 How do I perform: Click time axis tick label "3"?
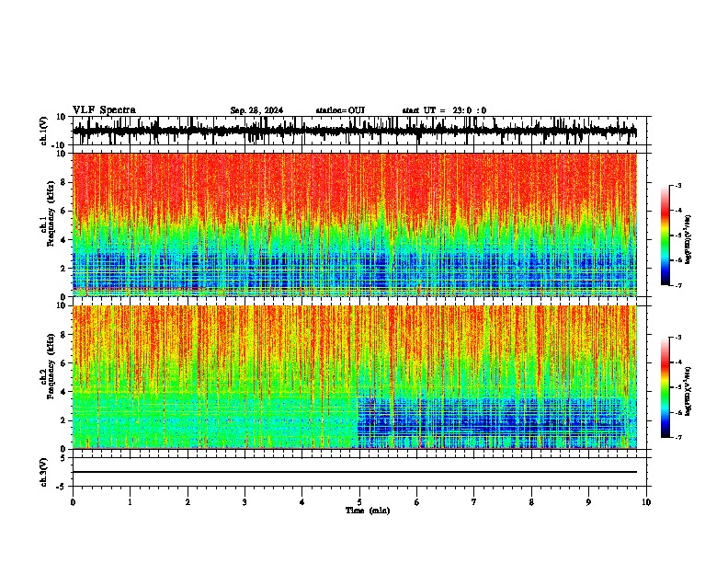coord(245,502)
